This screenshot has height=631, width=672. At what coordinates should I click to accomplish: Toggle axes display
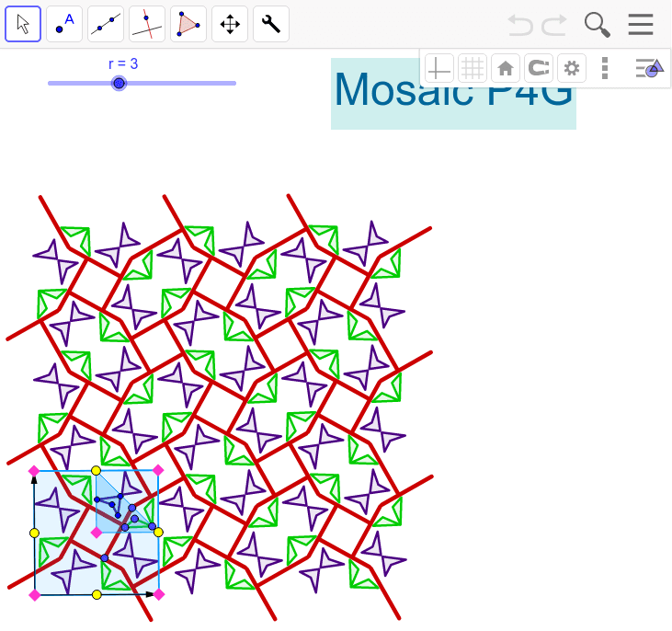pos(439,68)
